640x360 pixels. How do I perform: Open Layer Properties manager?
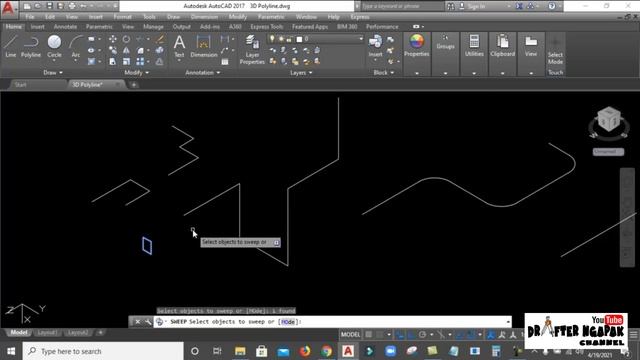click(x=252, y=49)
